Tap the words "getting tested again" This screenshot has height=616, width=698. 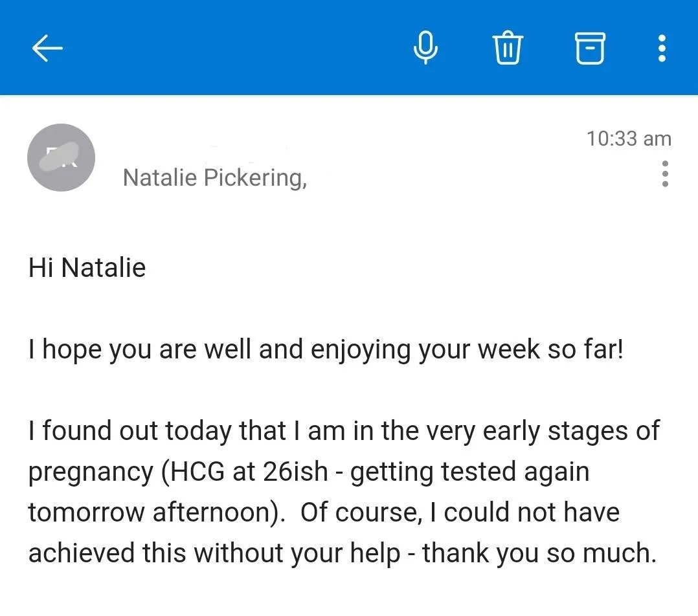[x=469, y=472]
